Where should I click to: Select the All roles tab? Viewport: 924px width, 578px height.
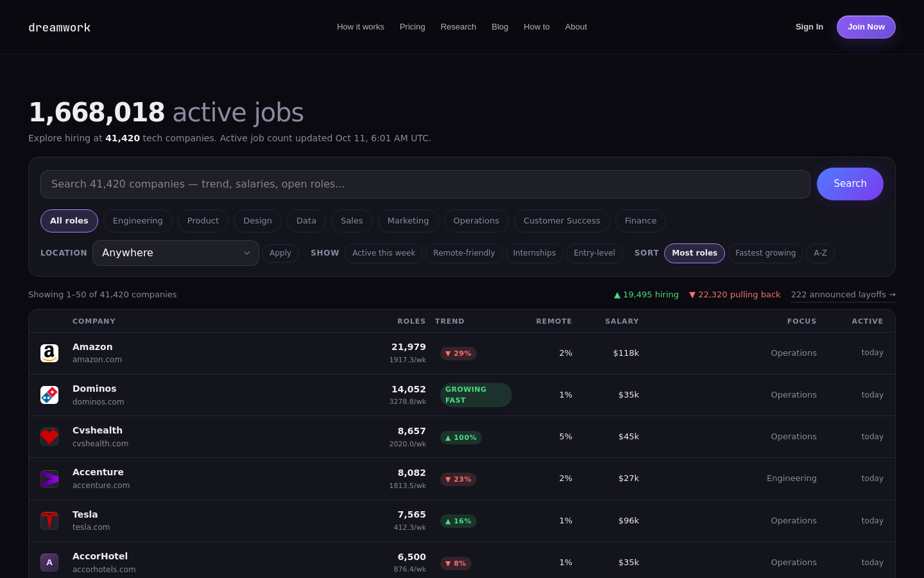pyautogui.click(x=69, y=221)
